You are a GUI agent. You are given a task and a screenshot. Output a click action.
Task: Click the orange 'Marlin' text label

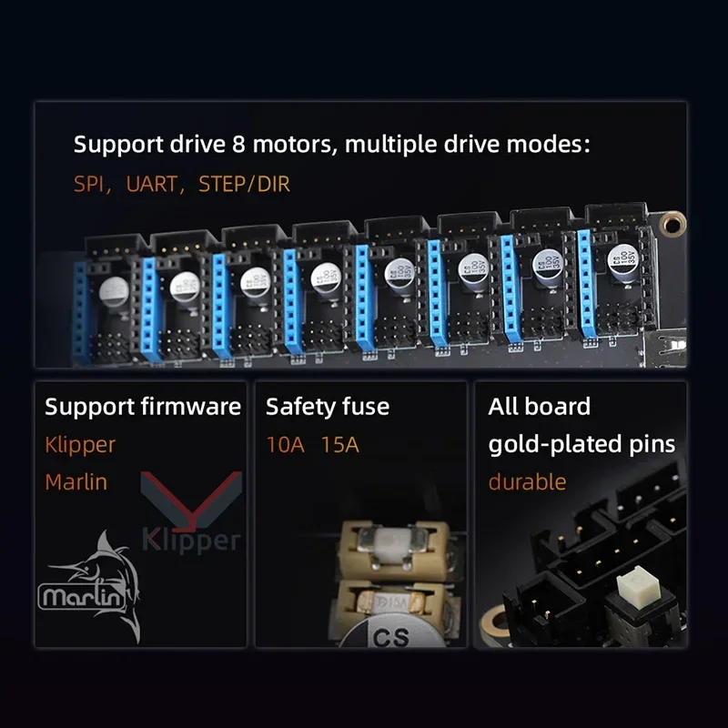pyautogui.click(x=76, y=482)
